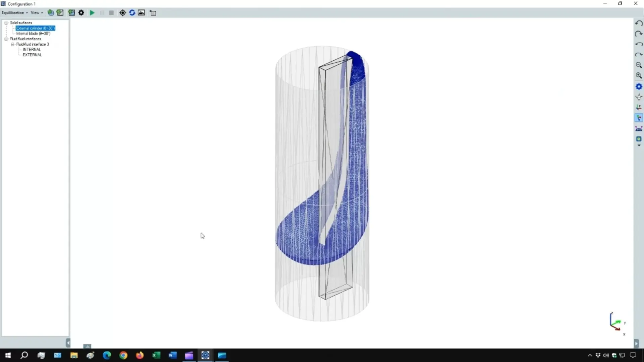Viewport: 644px width, 362px height.
Task: Open the black gear settings icon
Action: click(81, 13)
